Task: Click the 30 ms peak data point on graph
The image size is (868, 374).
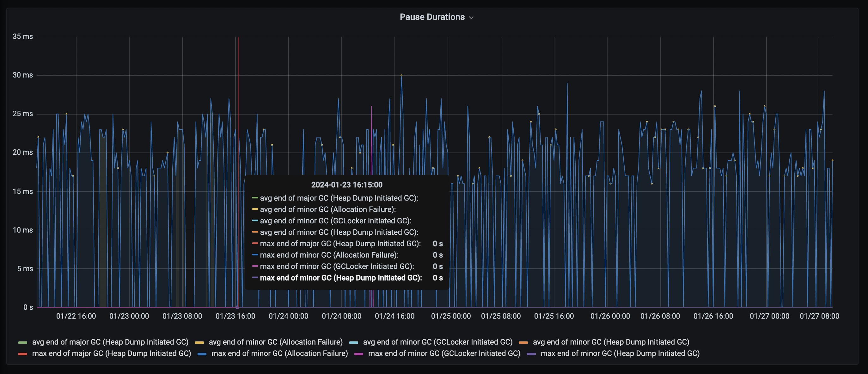Action: (x=401, y=76)
